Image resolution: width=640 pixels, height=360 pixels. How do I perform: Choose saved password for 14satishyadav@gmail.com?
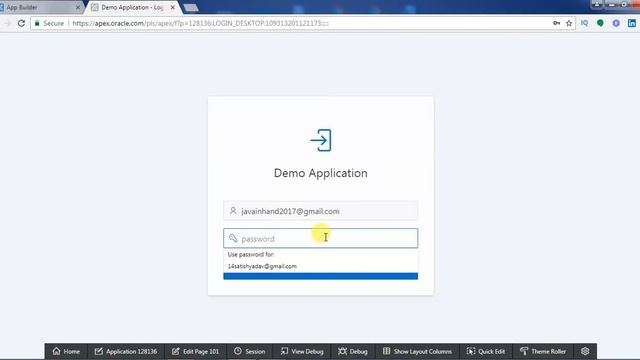(x=320, y=266)
